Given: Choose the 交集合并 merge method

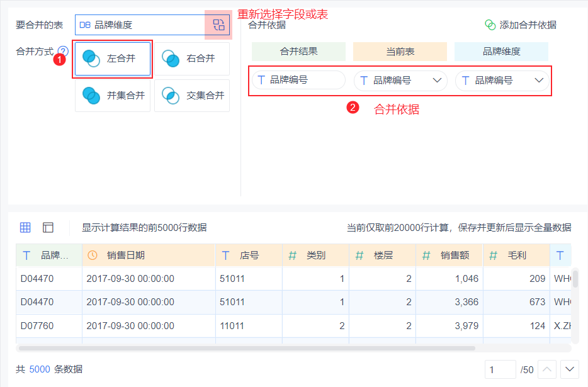Looking at the screenshot, I should coord(192,96).
